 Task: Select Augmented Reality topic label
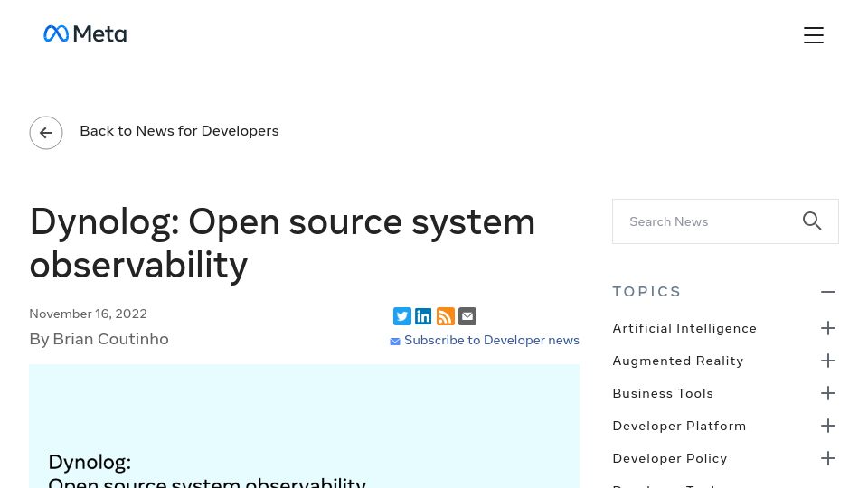tap(677, 361)
